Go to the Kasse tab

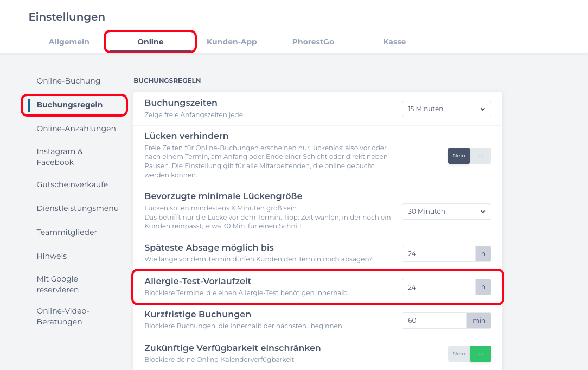[x=394, y=42]
